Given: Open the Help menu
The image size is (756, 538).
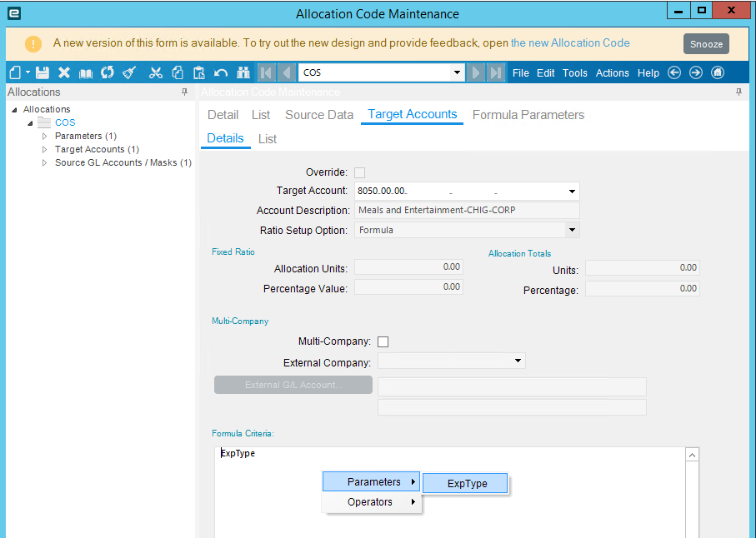Looking at the screenshot, I should click(648, 73).
